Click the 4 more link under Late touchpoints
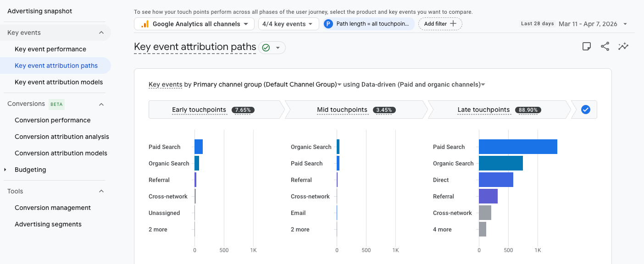 point(442,229)
